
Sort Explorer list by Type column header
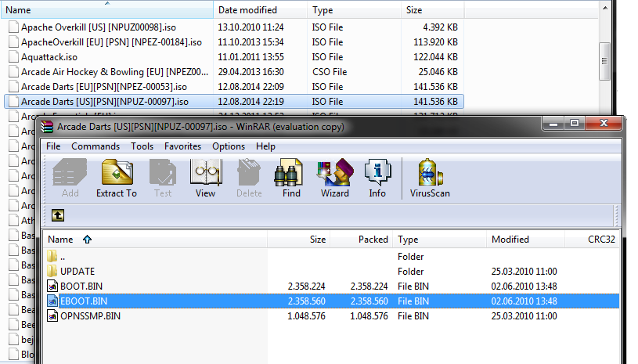[355, 9]
